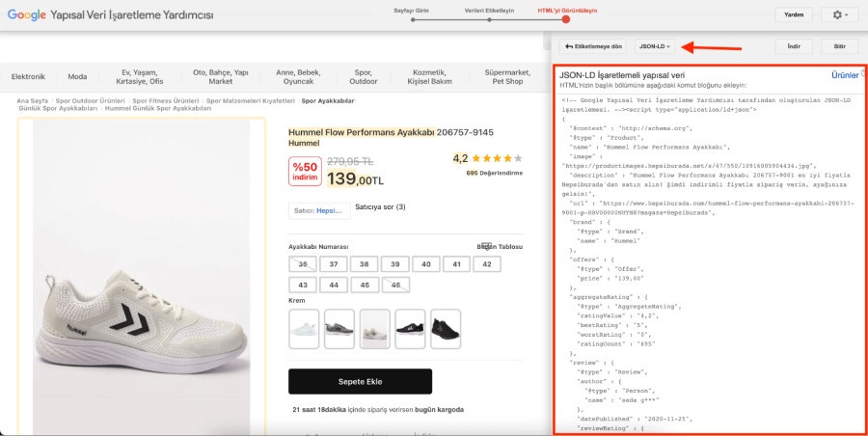Open the Spor, Outdoor category

click(364, 76)
